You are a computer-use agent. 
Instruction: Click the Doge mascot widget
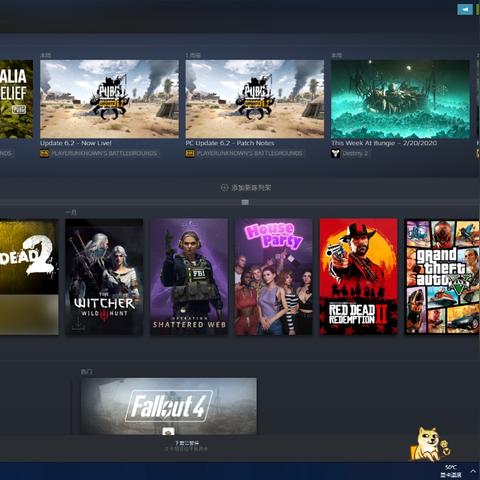coord(430,444)
